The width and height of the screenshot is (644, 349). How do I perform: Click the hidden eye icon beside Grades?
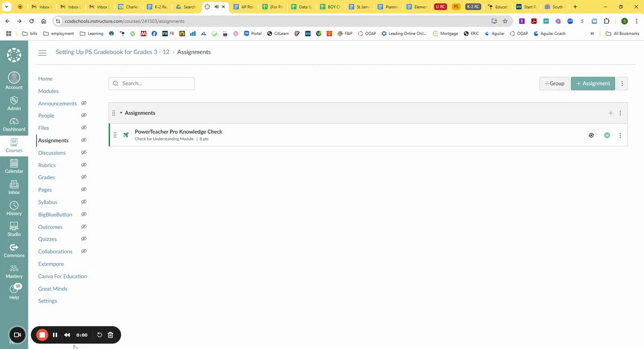pos(84,177)
